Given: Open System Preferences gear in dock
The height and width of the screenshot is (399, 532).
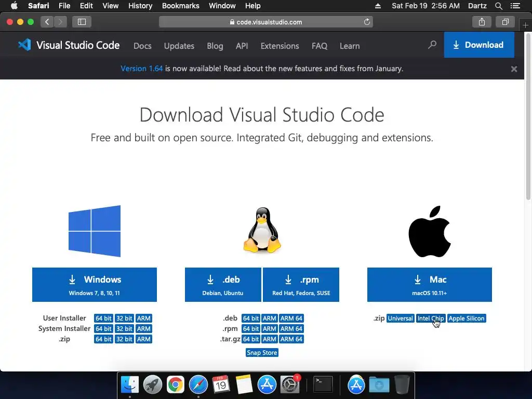Looking at the screenshot, I should [290, 385].
